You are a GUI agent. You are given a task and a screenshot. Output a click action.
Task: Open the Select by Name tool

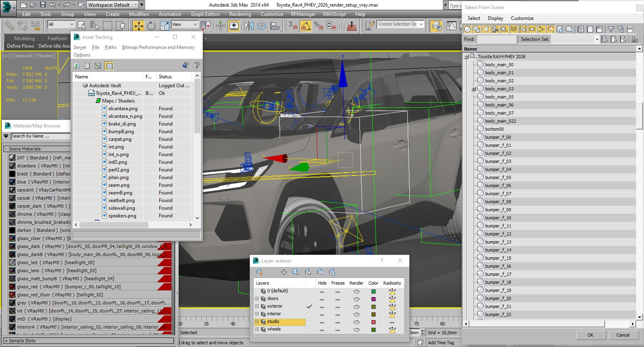pos(95,26)
